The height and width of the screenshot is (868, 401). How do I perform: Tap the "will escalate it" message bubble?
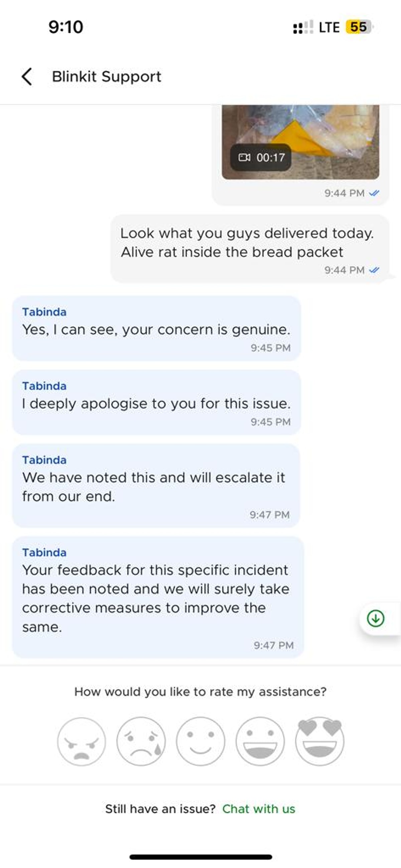[x=156, y=486]
